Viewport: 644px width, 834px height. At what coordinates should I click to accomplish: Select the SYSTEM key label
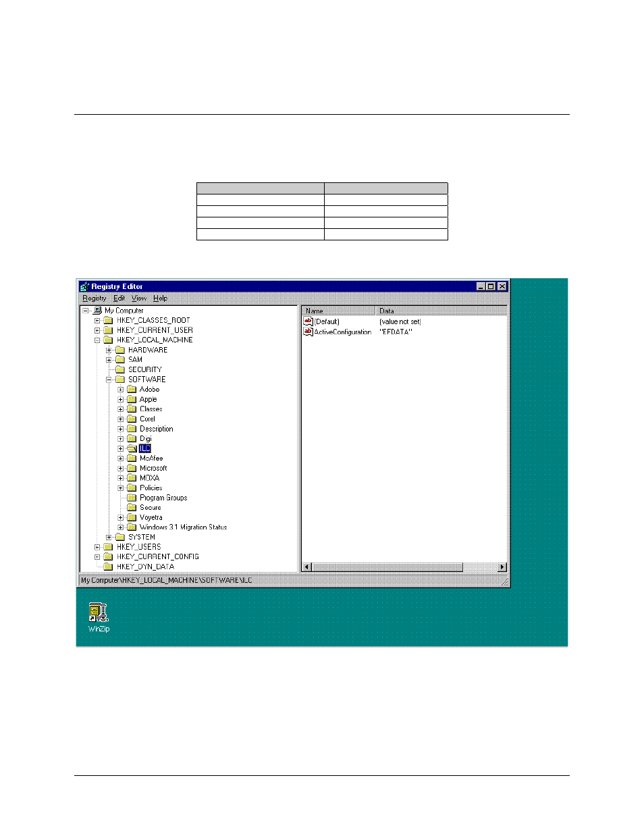point(142,538)
